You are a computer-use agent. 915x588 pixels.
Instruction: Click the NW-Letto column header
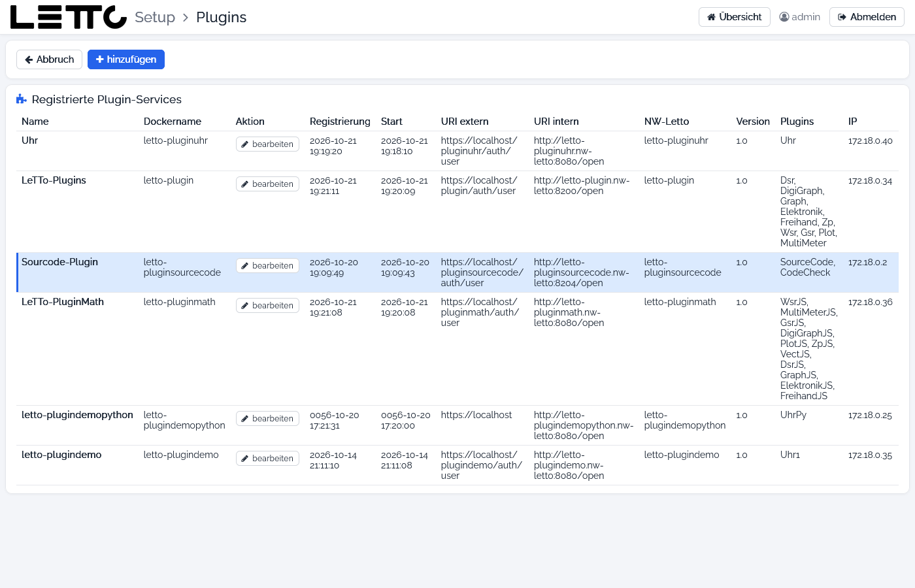pos(667,122)
